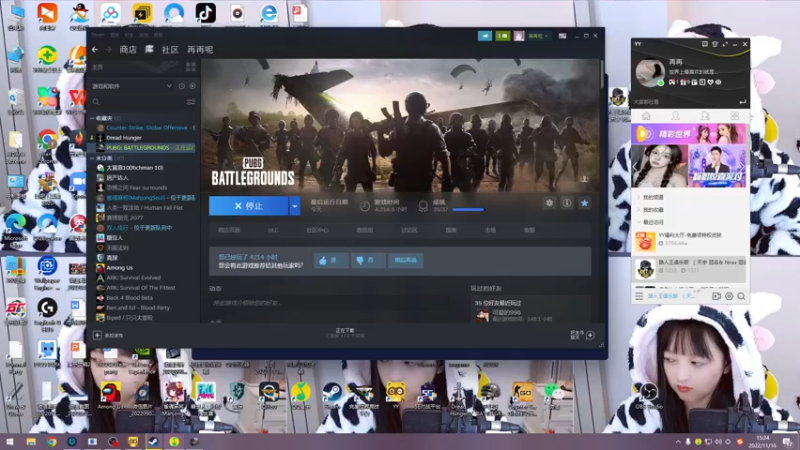Select Among Us in library list
The image size is (800, 450).
(119, 267)
